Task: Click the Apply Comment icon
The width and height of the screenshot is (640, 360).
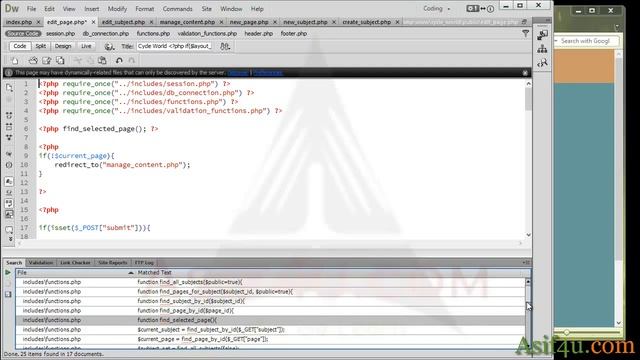Action: click(9, 230)
